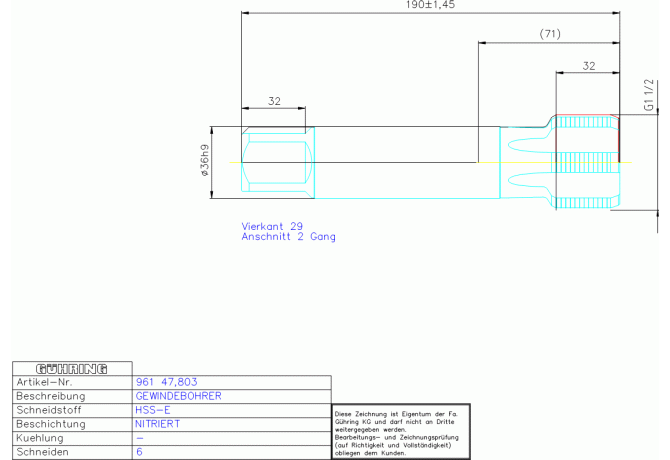Select the (71) reference dimension
Viewport: 670px width, 460px height.
(550, 34)
